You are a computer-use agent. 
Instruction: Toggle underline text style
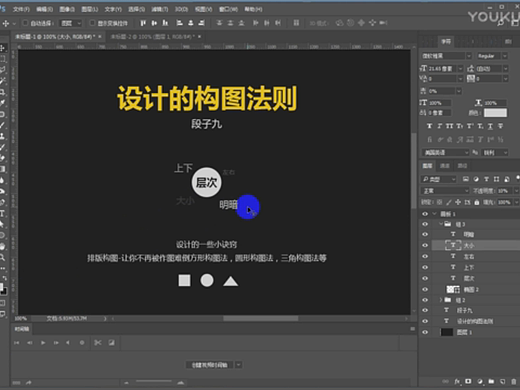click(x=490, y=126)
